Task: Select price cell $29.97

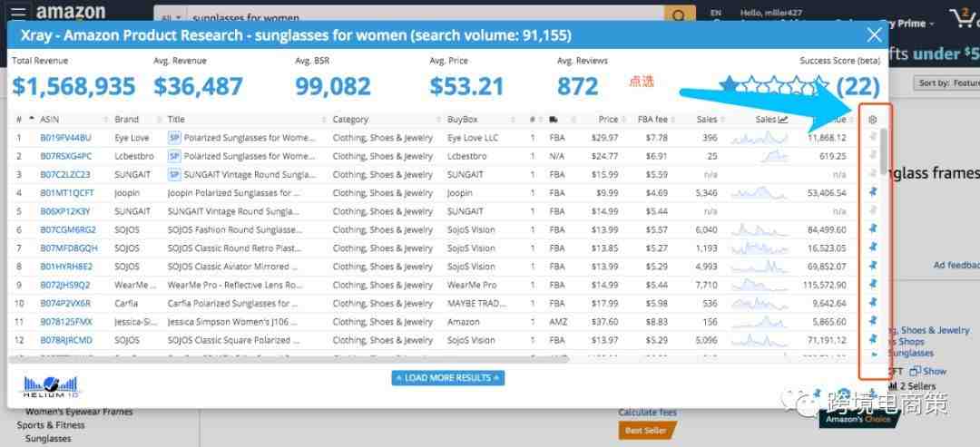Action: point(604,138)
